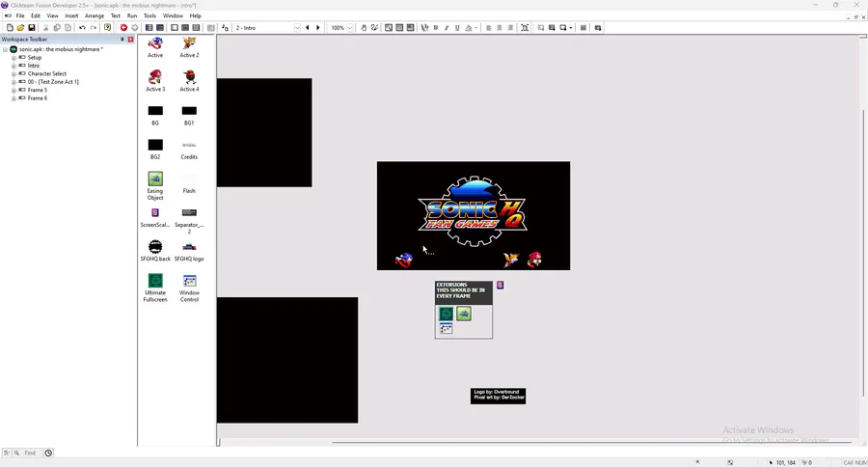
Task: Select the BG black backdrop object
Action: click(155, 111)
